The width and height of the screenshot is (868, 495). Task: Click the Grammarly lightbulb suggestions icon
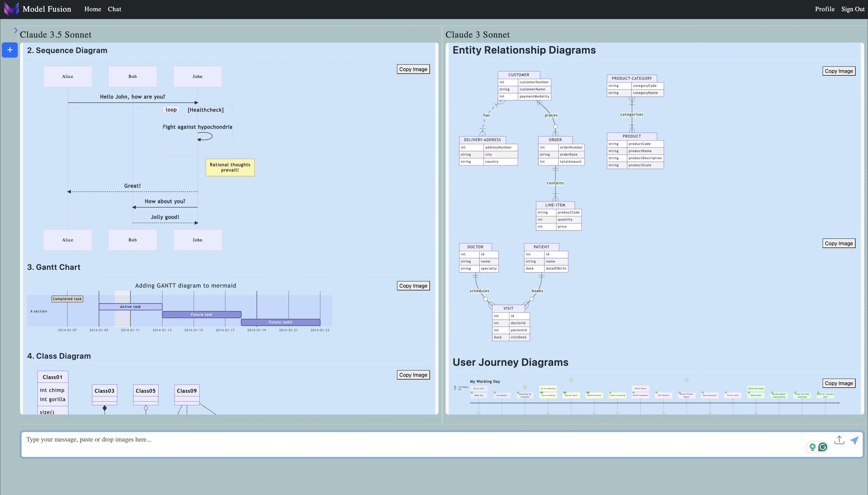pyautogui.click(x=812, y=447)
